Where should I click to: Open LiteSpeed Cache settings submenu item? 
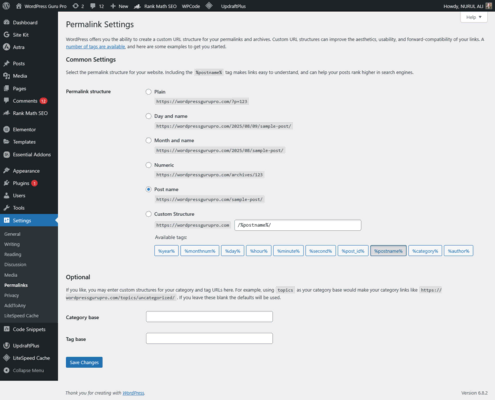point(21,316)
